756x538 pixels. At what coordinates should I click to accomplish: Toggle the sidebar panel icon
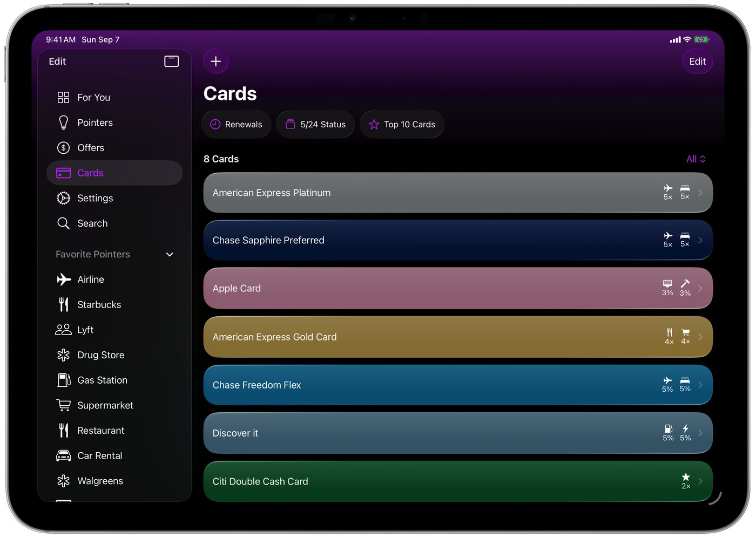171,62
